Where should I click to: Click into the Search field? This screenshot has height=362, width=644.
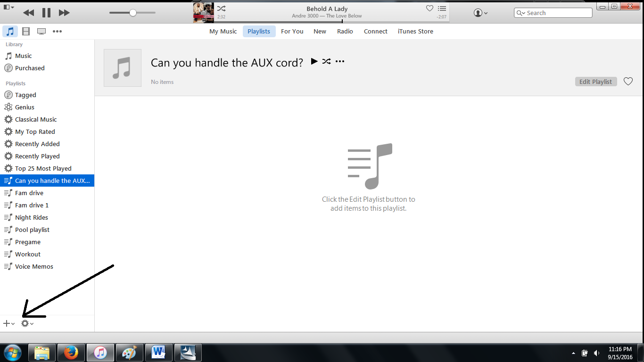pyautogui.click(x=553, y=13)
